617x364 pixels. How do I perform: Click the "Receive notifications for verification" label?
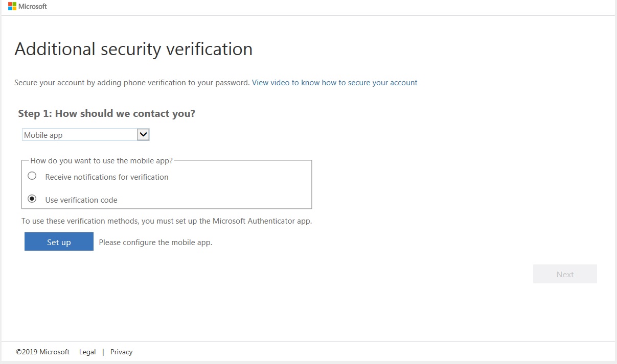106,177
